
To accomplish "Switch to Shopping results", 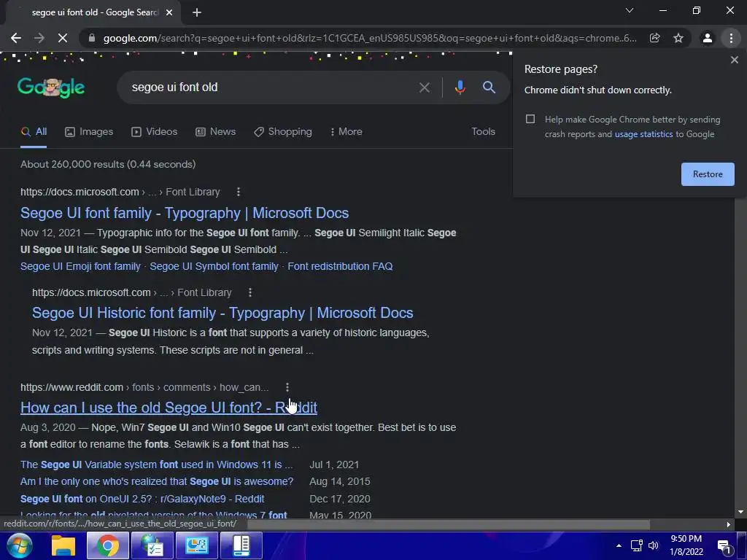I will coord(283,132).
